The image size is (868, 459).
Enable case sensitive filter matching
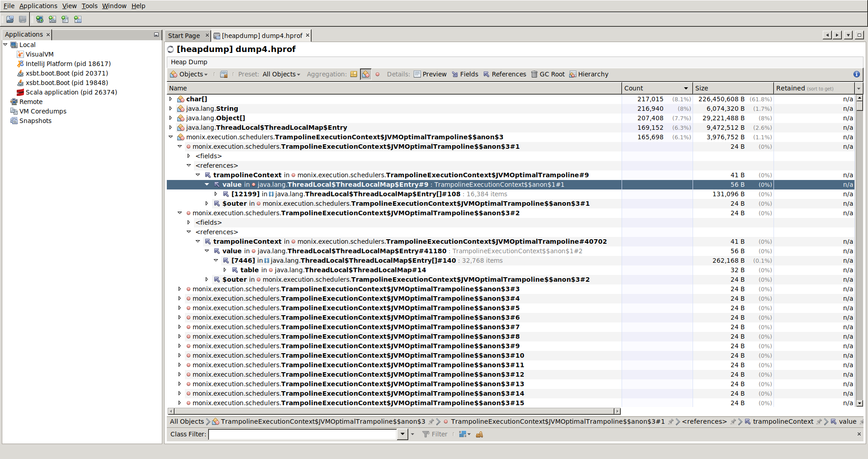479,435
